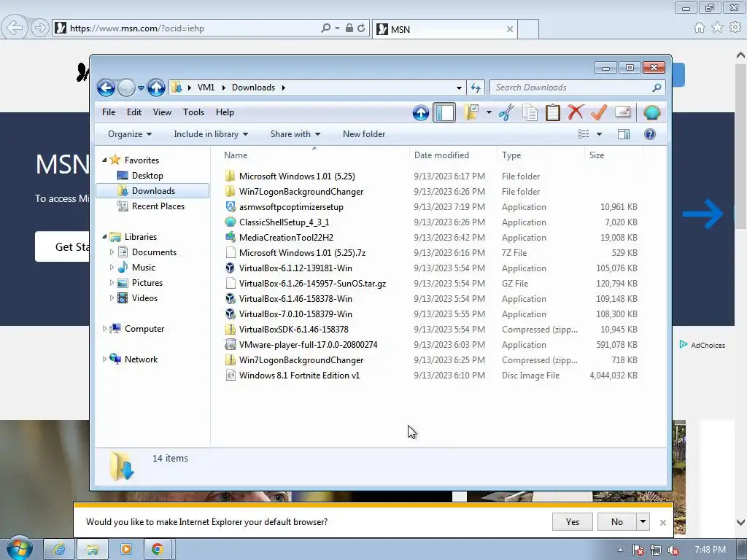747x560 pixels.
Task: Open the View menu
Action: click(x=162, y=112)
